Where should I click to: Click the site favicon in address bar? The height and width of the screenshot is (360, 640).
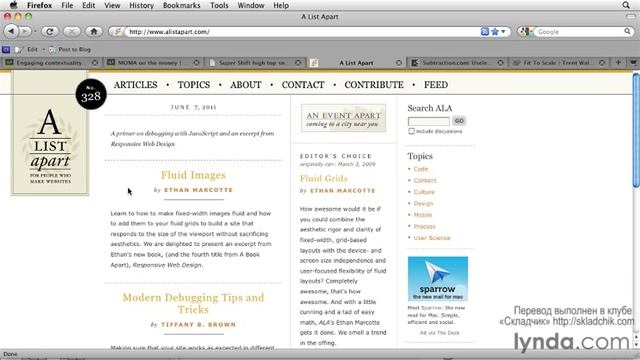pos(117,31)
